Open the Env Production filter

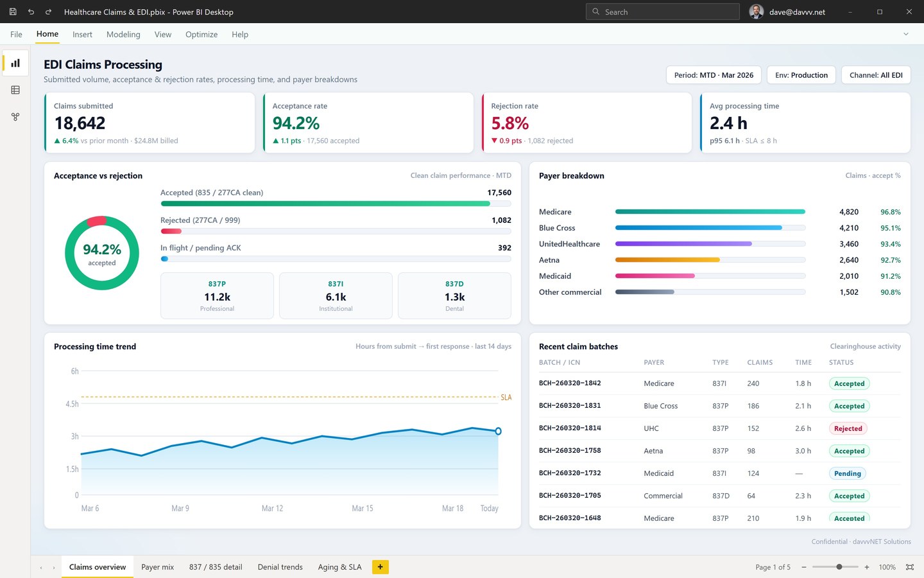click(801, 75)
